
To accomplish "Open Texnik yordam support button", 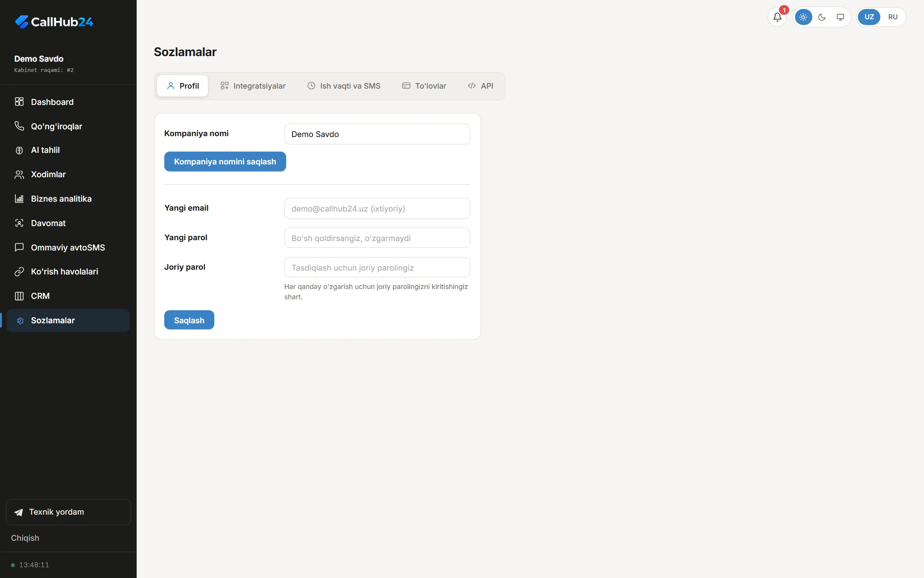I will coord(68,512).
